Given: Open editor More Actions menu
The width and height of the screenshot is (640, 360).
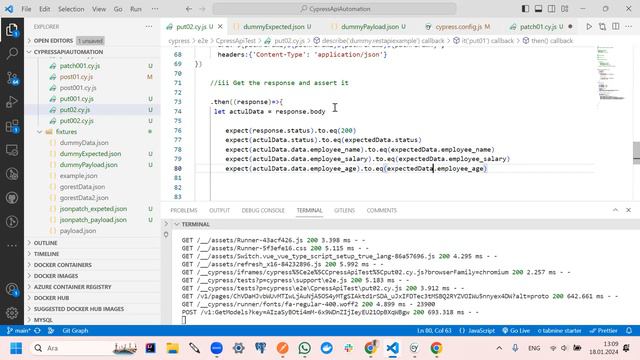Looking at the screenshot, I should [x=629, y=27].
